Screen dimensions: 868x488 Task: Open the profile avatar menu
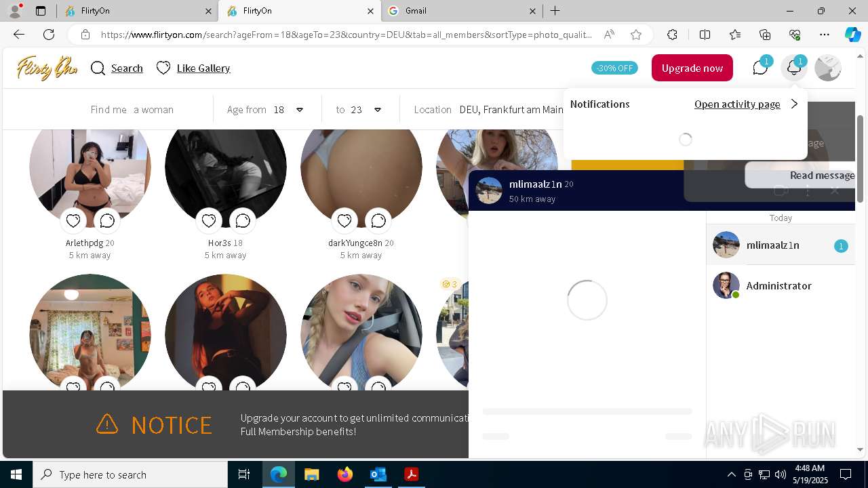click(828, 68)
